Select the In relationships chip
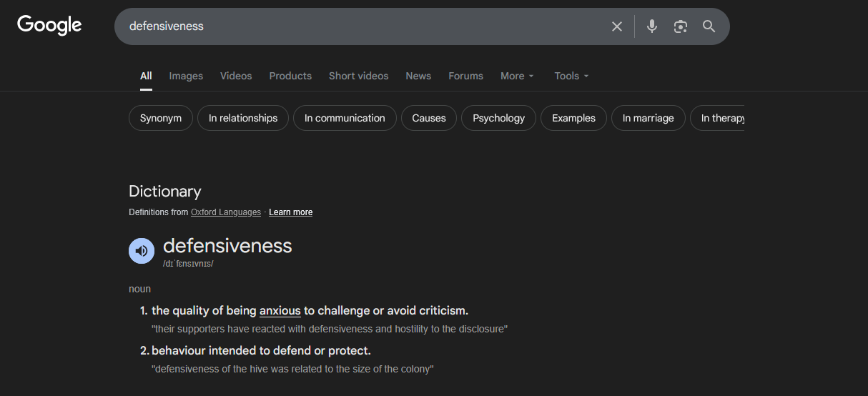Image resolution: width=868 pixels, height=396 pixels. pos(243,118)
